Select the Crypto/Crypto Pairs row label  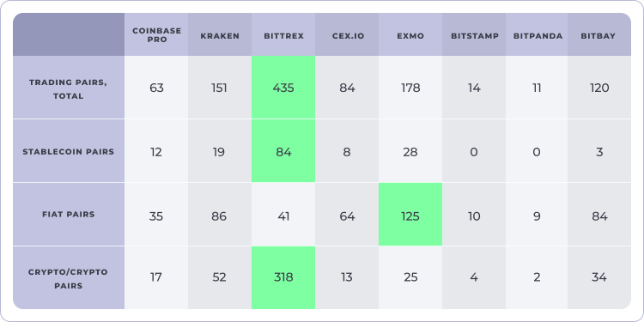[x=69, y=277]
